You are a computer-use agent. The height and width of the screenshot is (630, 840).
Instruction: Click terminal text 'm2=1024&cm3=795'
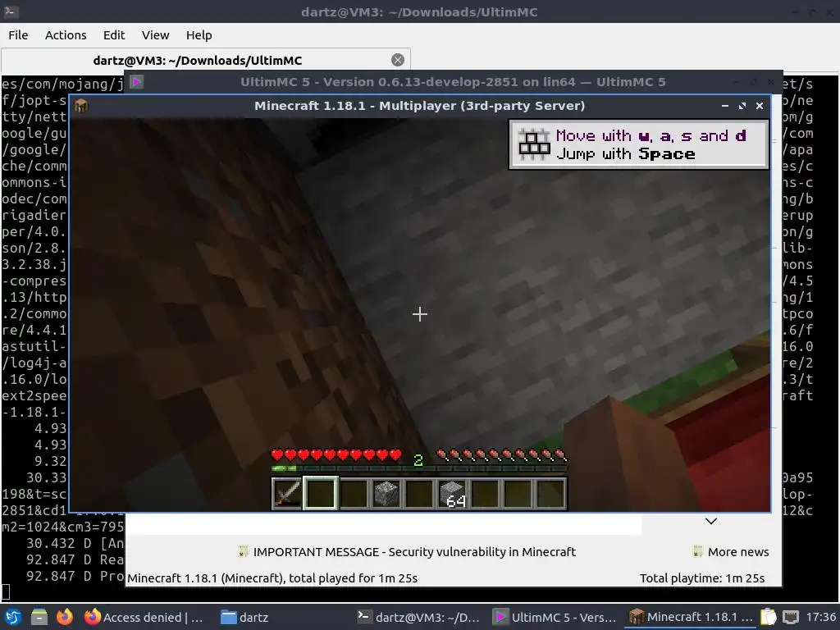62,527
